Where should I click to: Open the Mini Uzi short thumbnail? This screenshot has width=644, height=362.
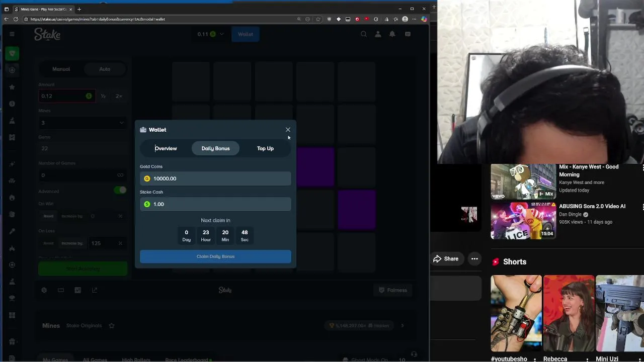pyautogui.click(x=620, y=313)
